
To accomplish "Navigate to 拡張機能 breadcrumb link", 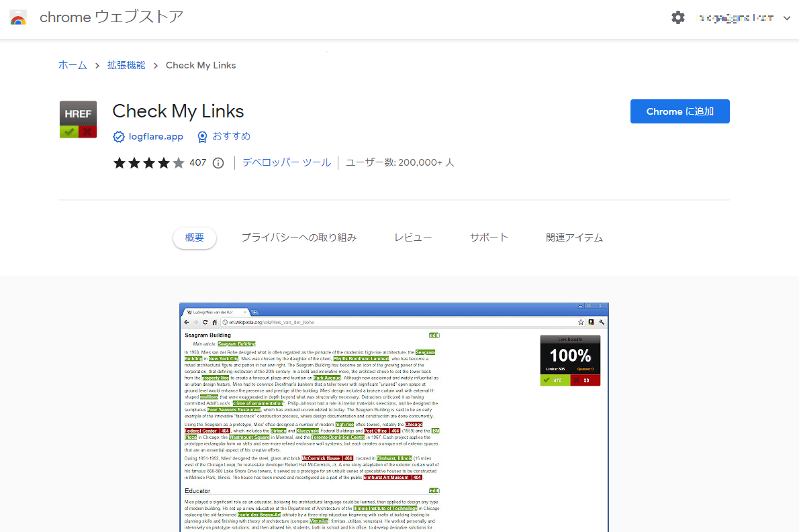I will point(126,65).
